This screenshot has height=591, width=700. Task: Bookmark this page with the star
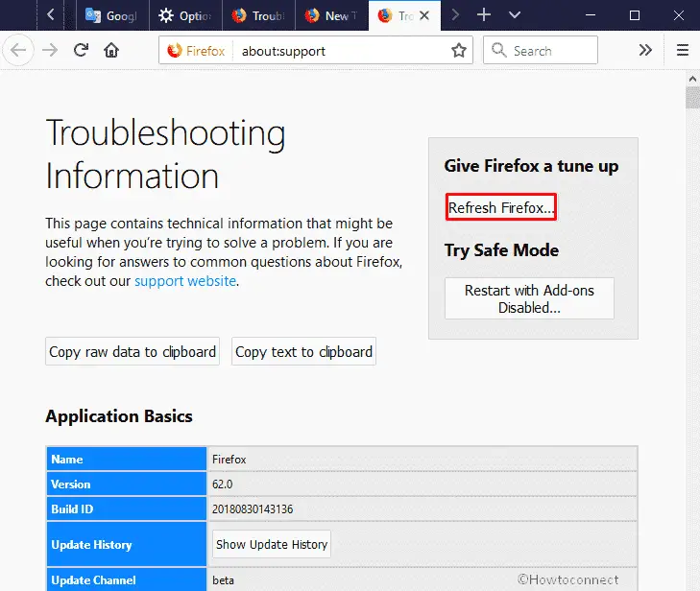click(458, 51)
